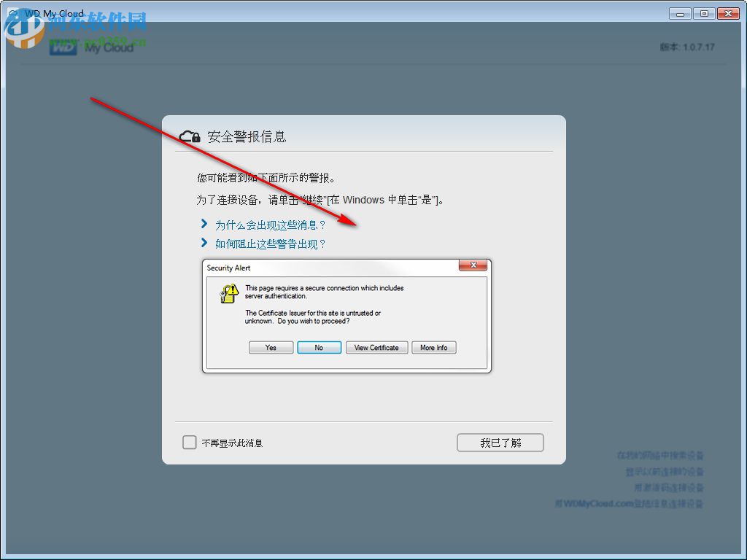Click the blurred WDMyCloud.com login link
747x560 pixels.
click(x=629, y=503)
